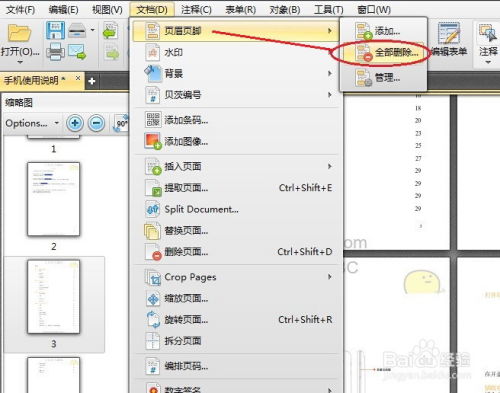Click the Print icon
The width and height of the screenshot is (500, 393).
point(55,52)
